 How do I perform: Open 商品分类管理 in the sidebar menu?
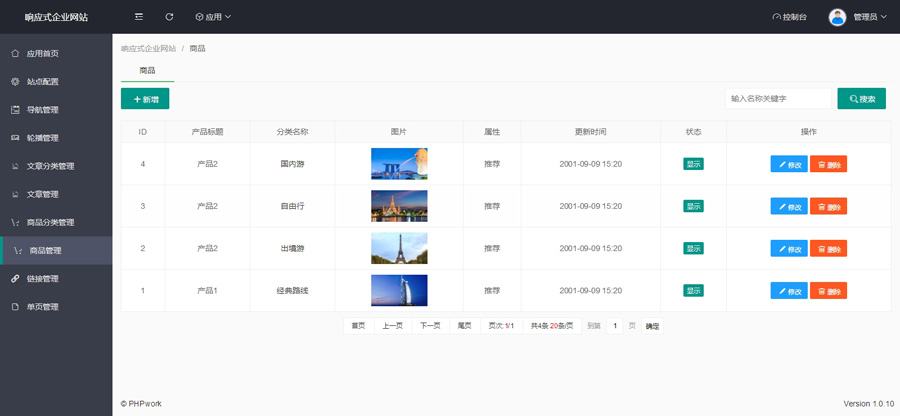[50, 222]
